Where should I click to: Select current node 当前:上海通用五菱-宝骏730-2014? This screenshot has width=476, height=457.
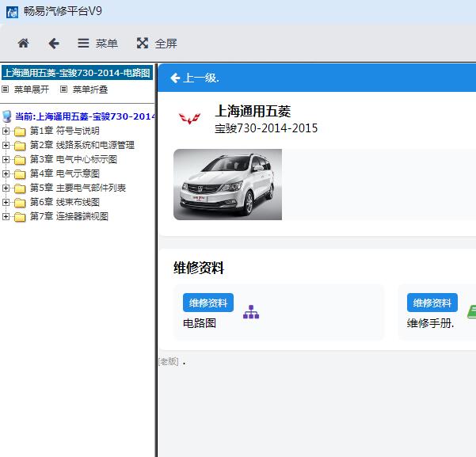tap(86, 116)
